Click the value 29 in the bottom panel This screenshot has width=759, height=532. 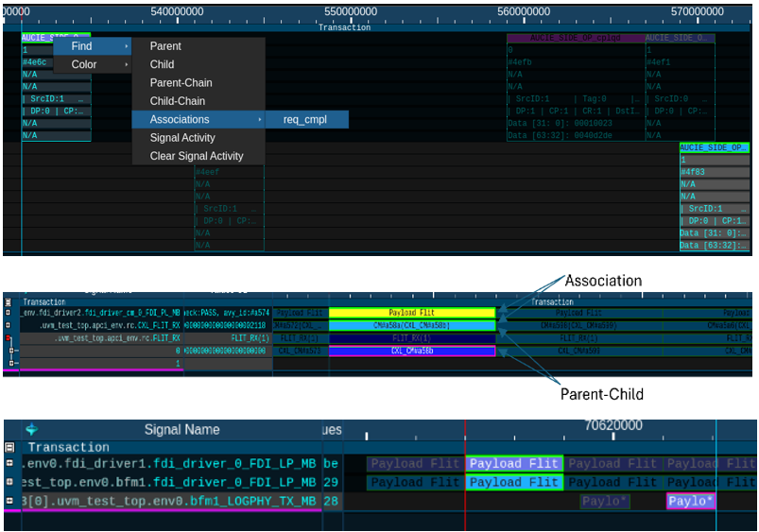coord(331,483)
